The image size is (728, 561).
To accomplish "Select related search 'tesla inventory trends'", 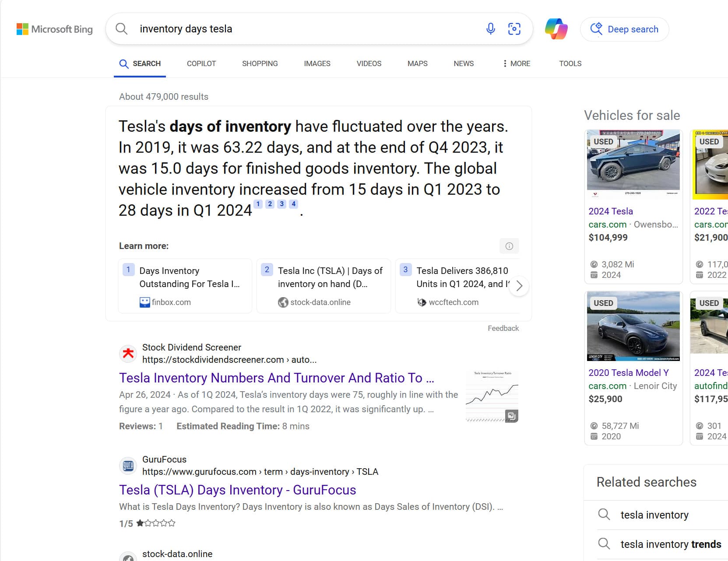I will (x=671, y=544).
